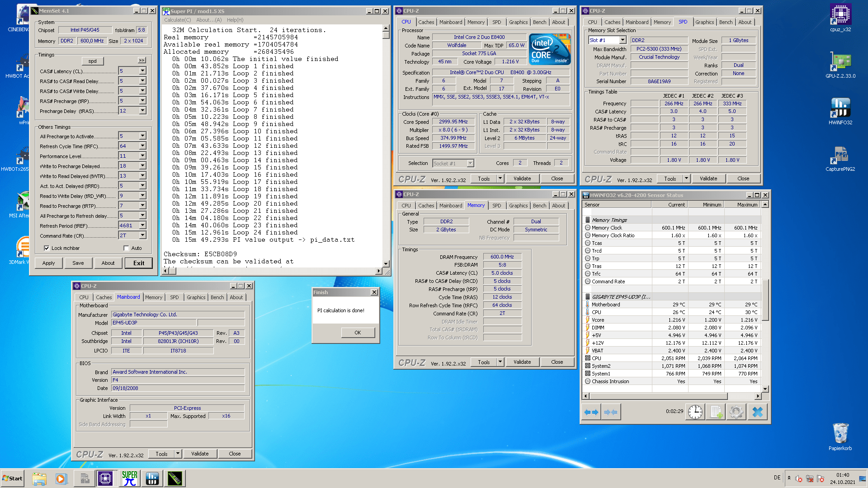Open the Calculate(C) menu in Super PI
This screenshot has height=488, width=868.
[x=177, y=20]
